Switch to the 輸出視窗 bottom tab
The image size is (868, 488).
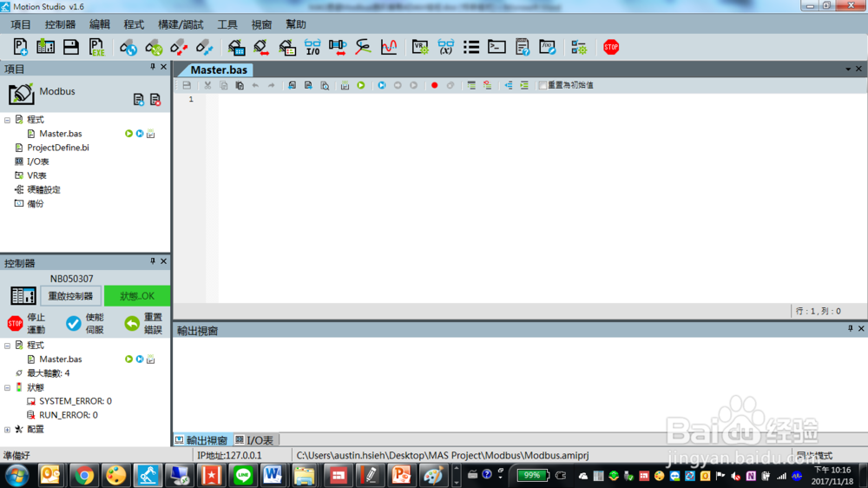point(202,440)
